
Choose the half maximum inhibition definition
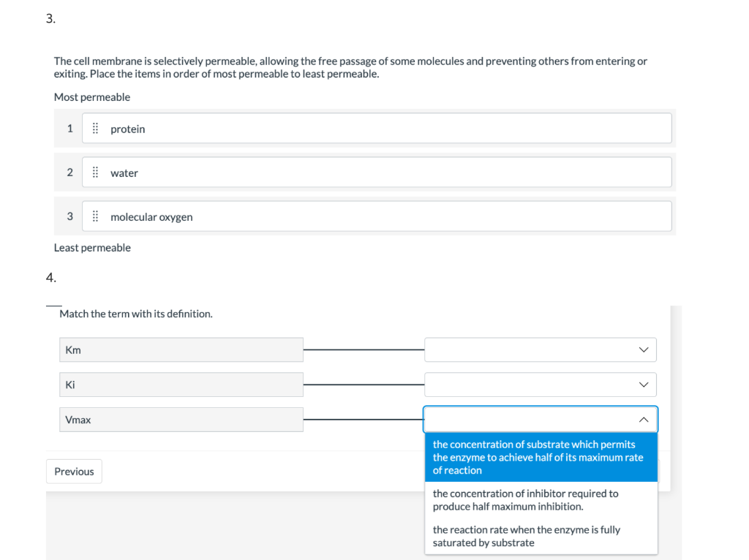pyautogui.click(x=541, y=500)
